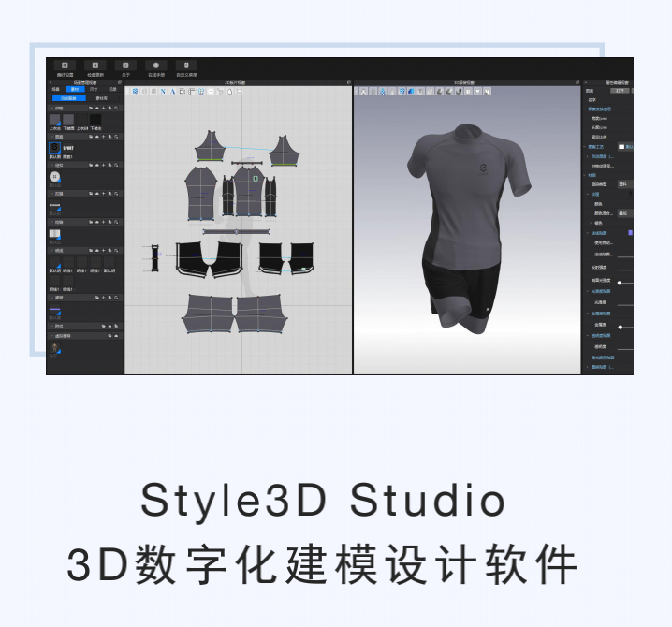Screen dimensions: 672x627
Task: Collapse the metalness map group in the right panel
Action: point(588,313)
